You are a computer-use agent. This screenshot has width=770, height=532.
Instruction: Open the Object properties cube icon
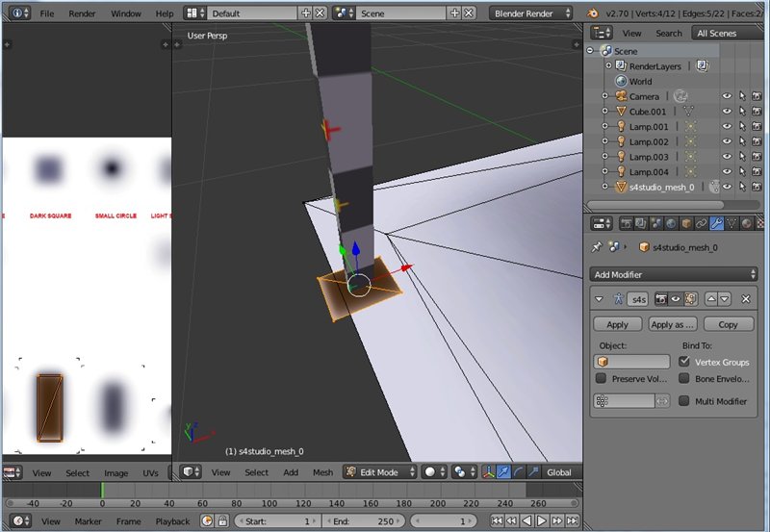coord(686,224)
